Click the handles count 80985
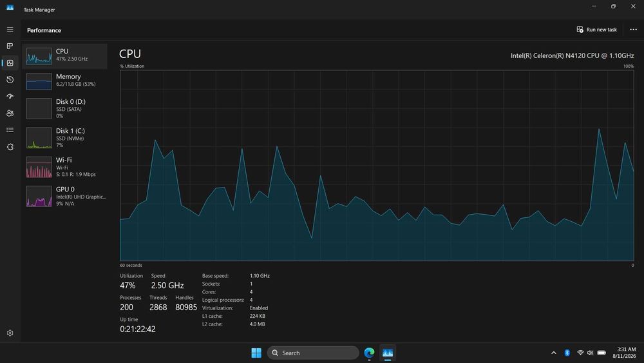The height and width of the screenshot is (363, 644). tap(186, 307)
